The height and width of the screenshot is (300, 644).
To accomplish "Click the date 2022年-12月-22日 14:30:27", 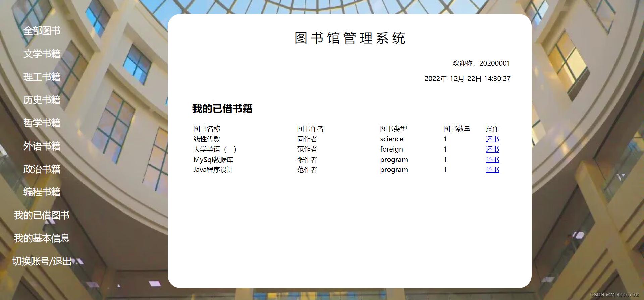I will [467, 79].
